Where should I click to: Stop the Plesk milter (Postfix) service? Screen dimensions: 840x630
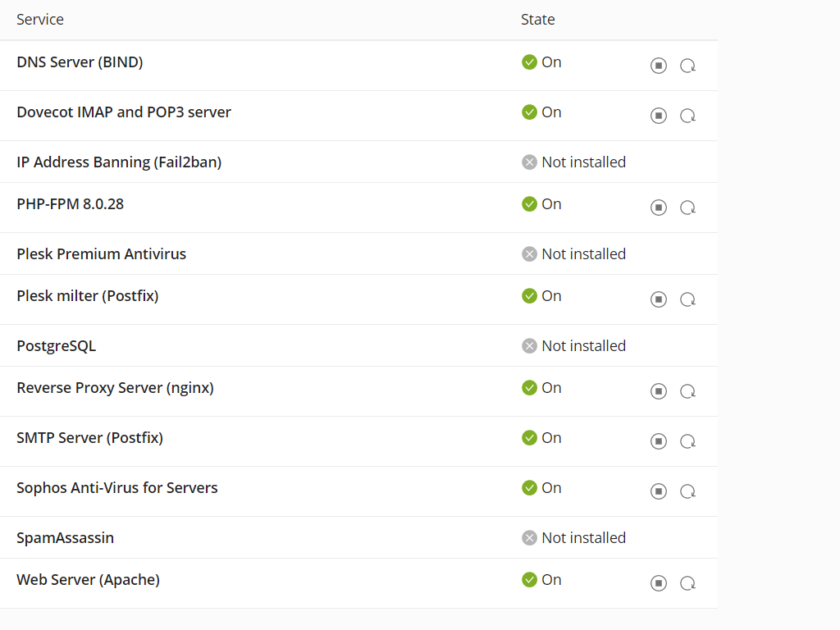click(659, 299)
